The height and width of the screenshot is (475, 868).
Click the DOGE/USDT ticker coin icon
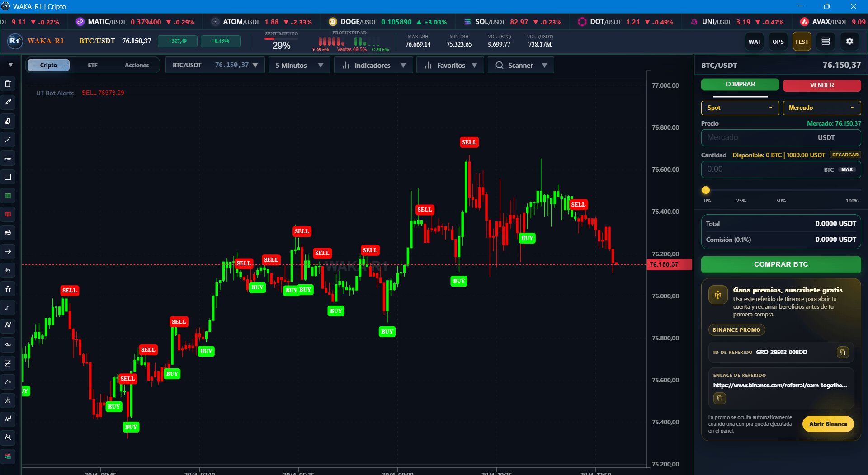[333, 22]
